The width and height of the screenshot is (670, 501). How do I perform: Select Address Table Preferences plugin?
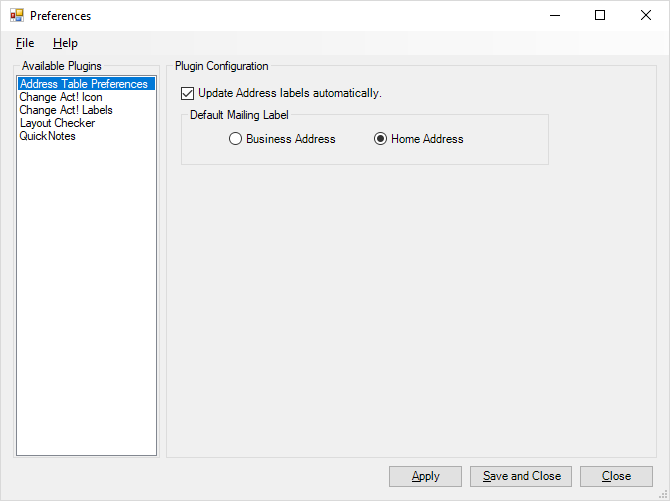tap(86, 84)
